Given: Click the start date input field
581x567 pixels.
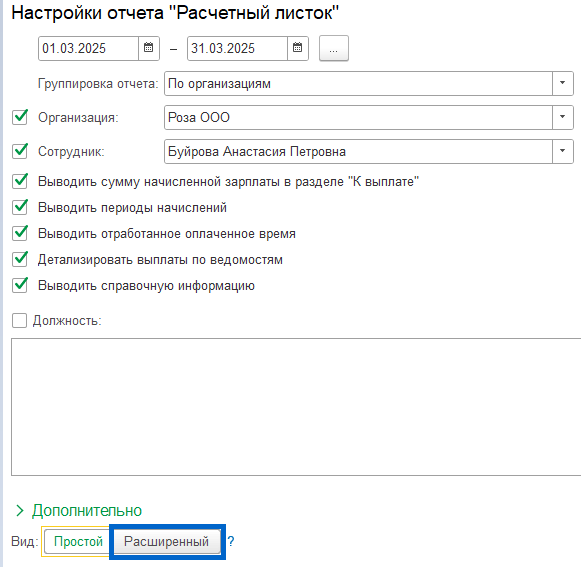Looking at the screenshot, I should [x=89, y=48].
